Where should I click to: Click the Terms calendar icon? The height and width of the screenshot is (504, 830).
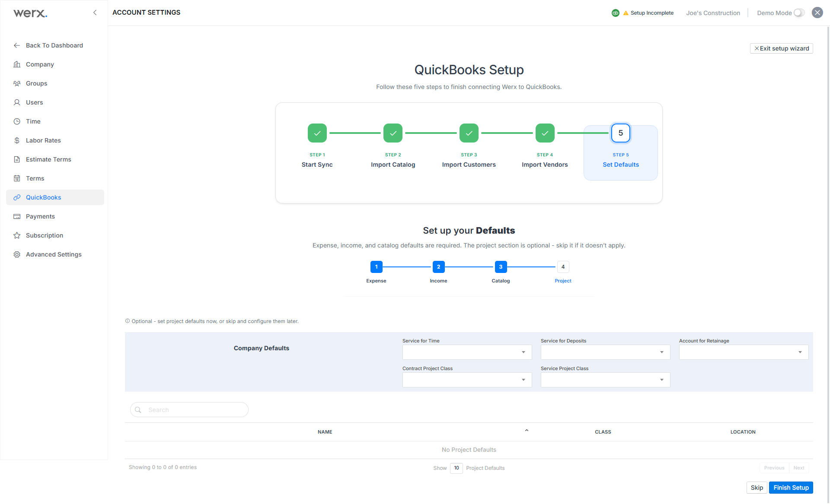point(17,178)
